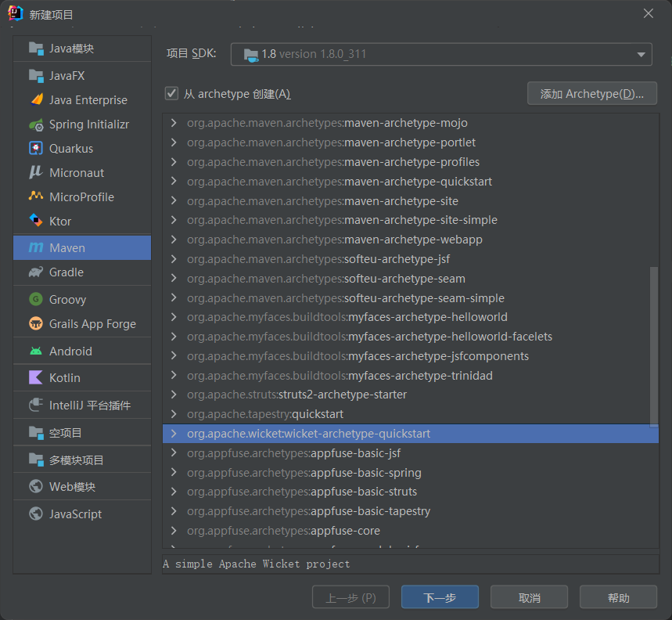Select 多模块项目 project type
The image size is (672, 620).
point(82,460)
